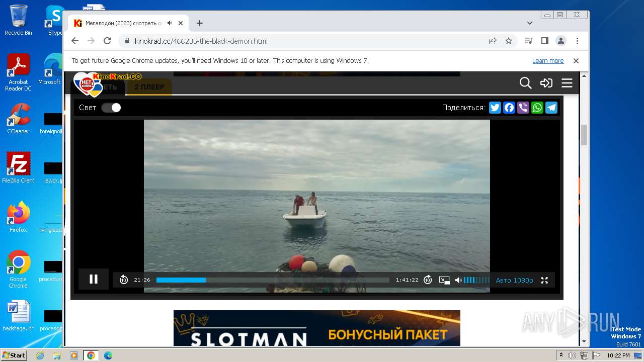Viewport: 644px width, 362px height.
Task: Launch FileZilla Client desktop shortcut
Action: tap(18, 167)
